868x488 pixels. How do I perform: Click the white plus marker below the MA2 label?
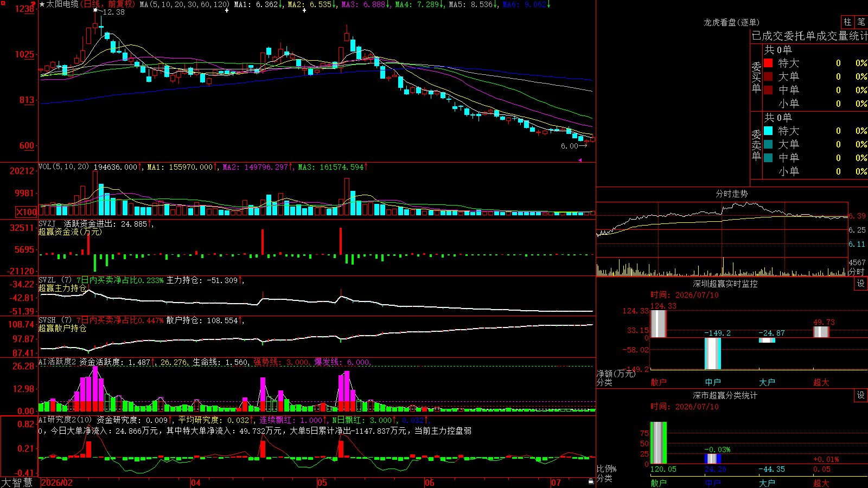pos(304,10)
